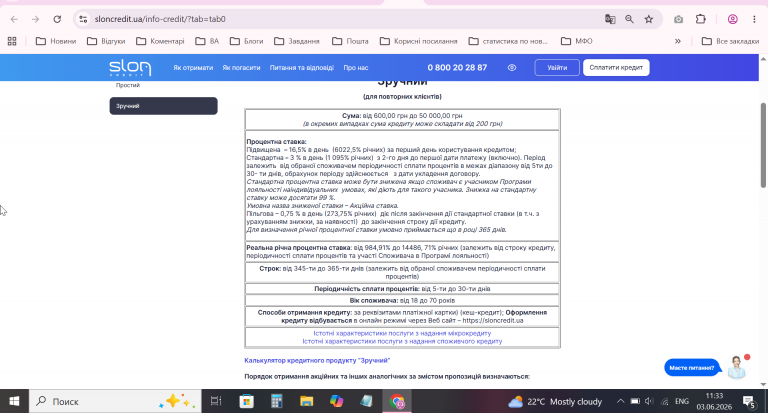Open the Про нас menu item
This screenshot has height=413, width=768.
pyautogui.click(x=356, y=68)
